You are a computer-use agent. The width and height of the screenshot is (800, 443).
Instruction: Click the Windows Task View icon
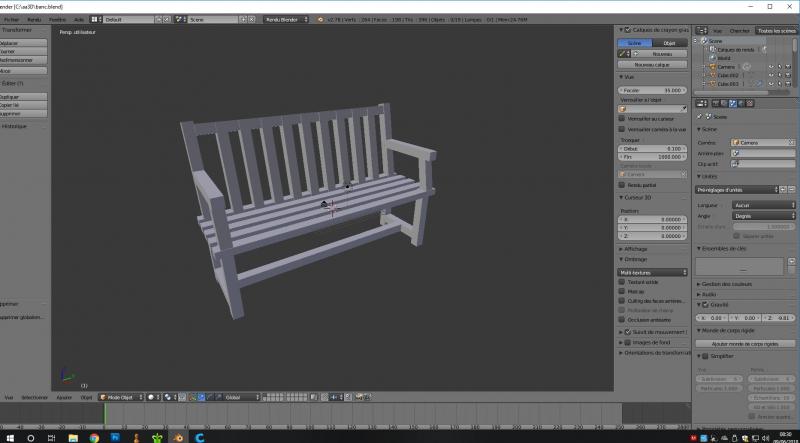pyautogui.click(x=51, y=437)
